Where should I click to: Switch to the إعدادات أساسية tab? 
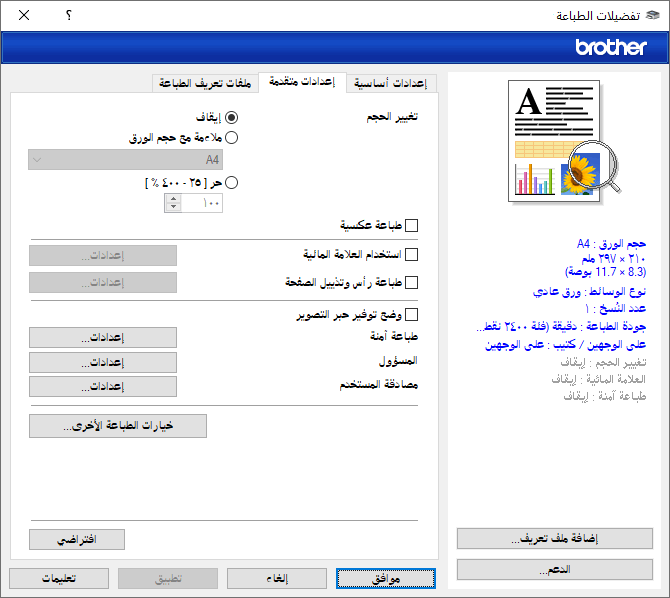click(x=391, y=83)
